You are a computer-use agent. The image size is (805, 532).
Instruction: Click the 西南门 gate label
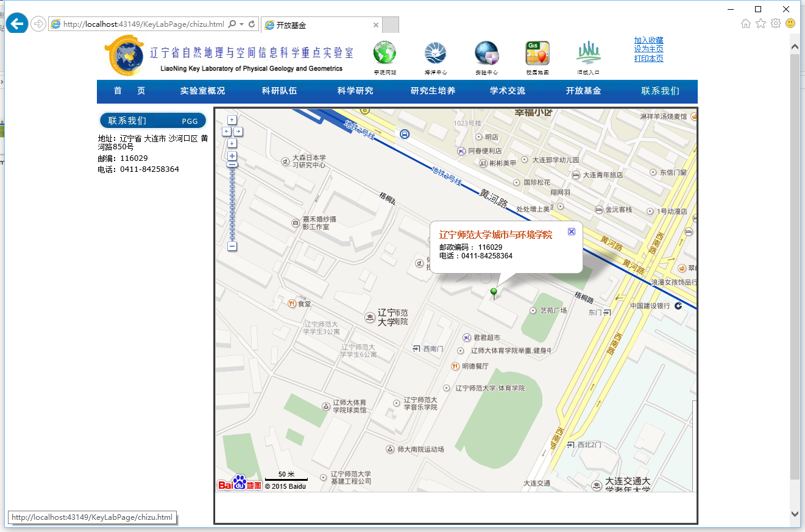(x=434, y=349)
